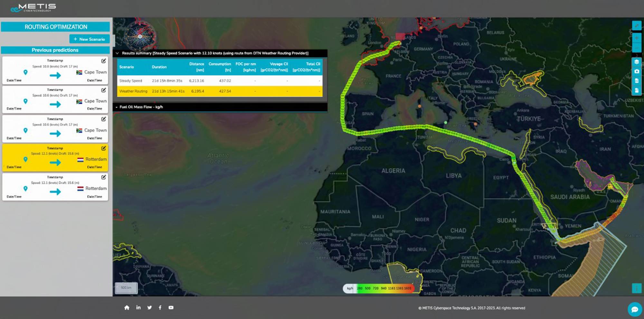Click the 427.54 consumption value
This screenshot has width=644, height=319.
click(225, 91)
